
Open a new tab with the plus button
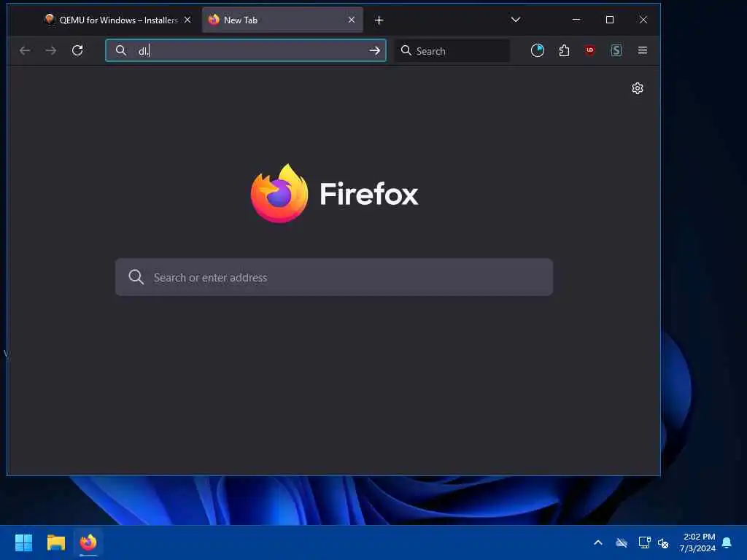pos(379,20)
